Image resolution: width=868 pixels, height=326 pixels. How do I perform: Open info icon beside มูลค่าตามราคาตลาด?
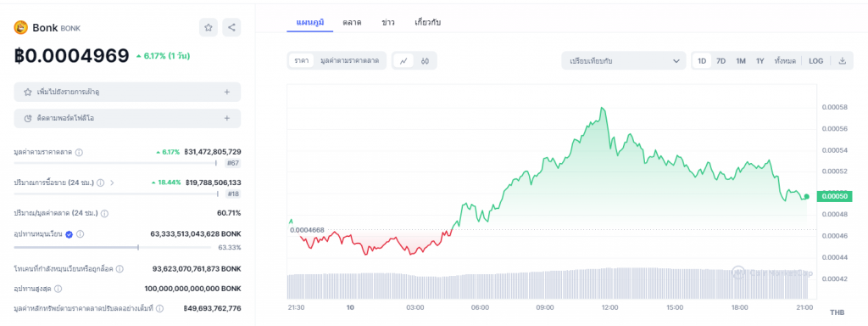tap(79, 152)
